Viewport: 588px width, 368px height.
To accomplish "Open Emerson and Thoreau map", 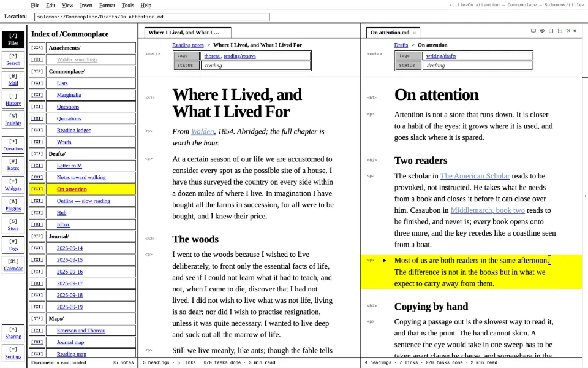I will (x=81, y=331).
